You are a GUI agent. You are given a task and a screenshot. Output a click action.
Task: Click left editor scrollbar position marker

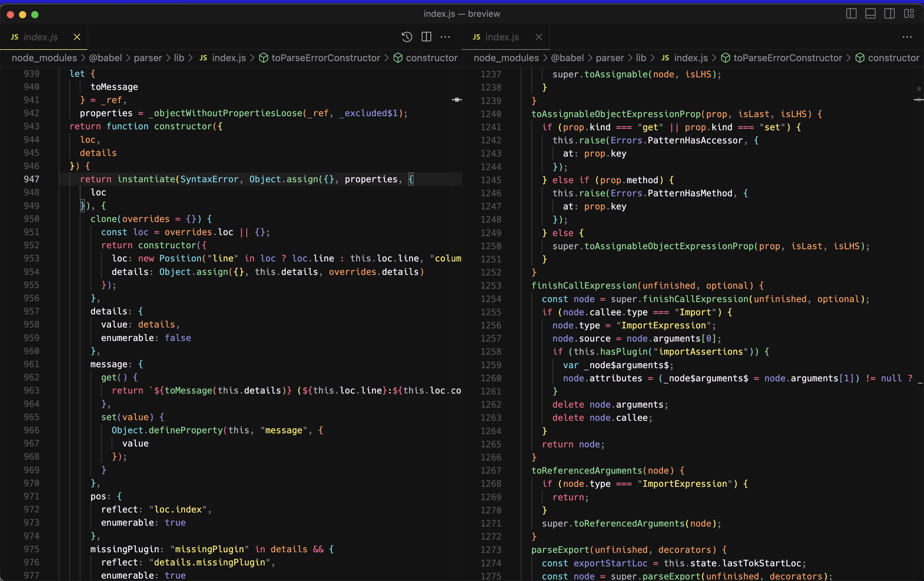457,99
